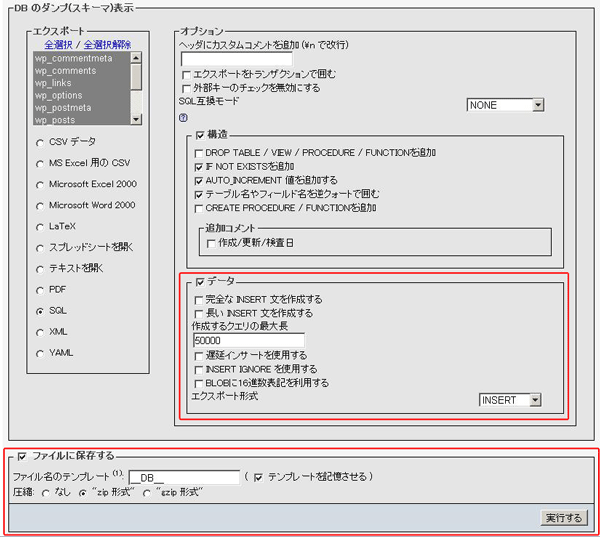Enable 完全な INSERT 文を作成する checkbox
This screenshot has width=600, height=537.
point(199,300)
